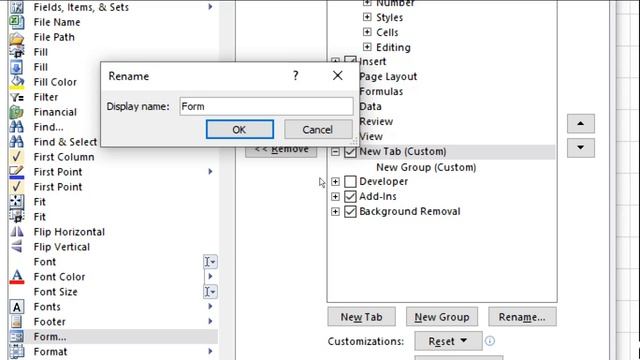Expand the first First Point submenu arrow
This screenshot has width=640, height=360.
(210, 171)
